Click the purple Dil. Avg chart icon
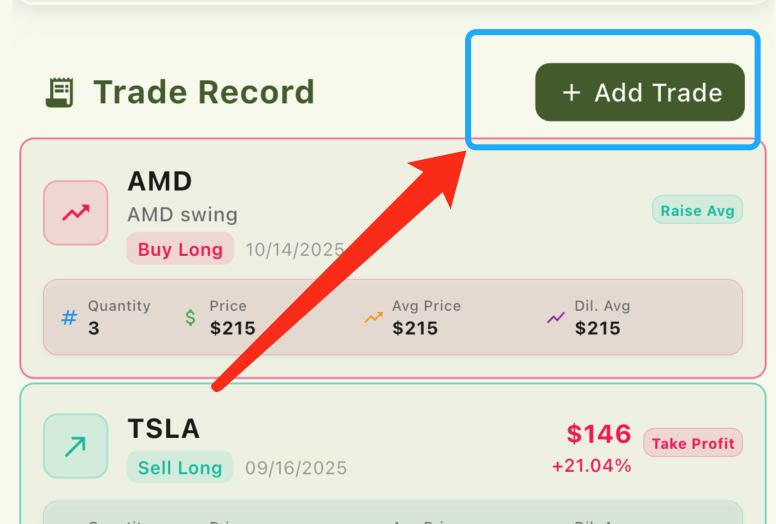 pos(556,318)
